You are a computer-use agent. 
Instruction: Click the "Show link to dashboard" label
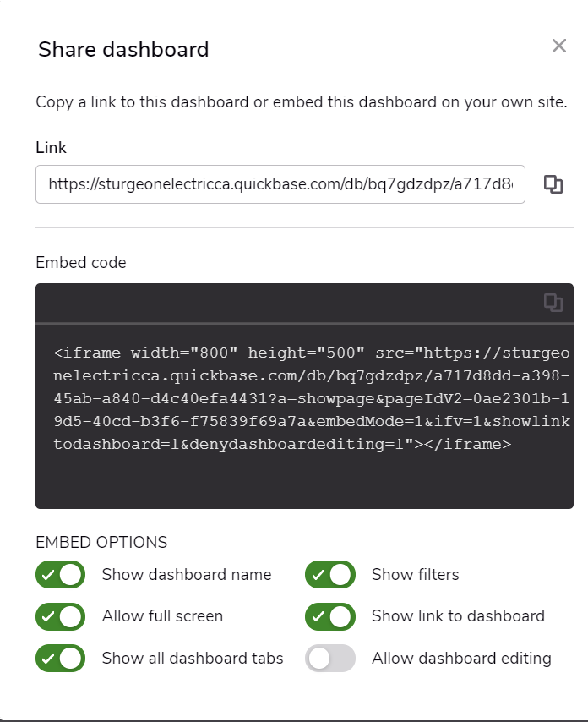click(458, 616)
